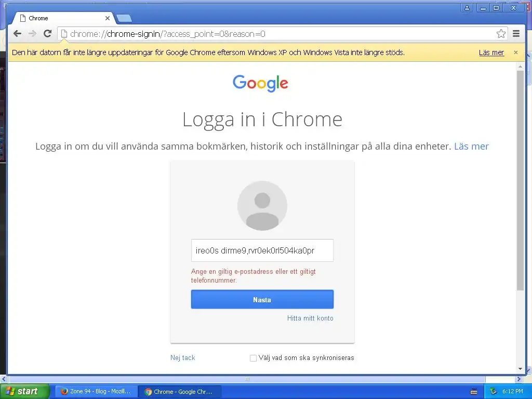
Task: Close the Chrome tab
Action: [x=108, y=18]
